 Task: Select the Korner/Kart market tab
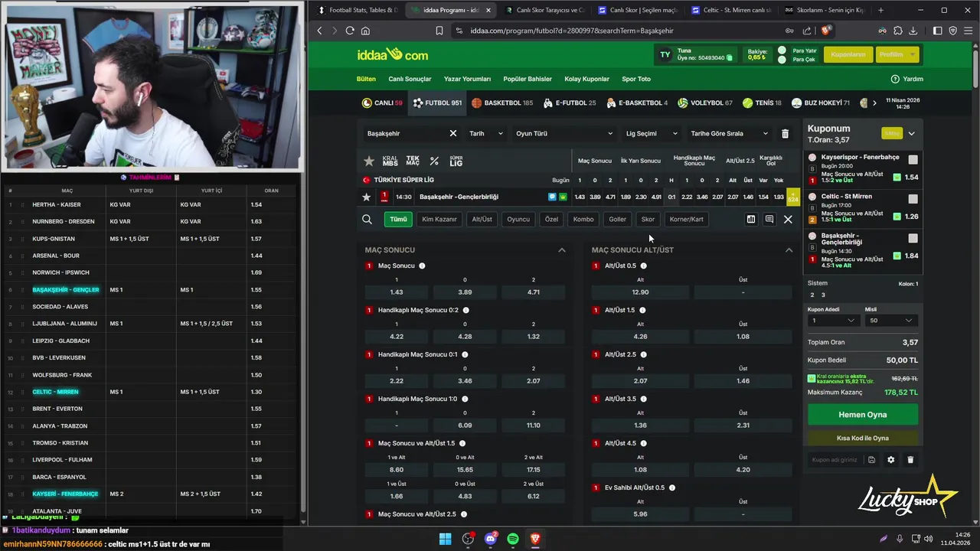tap(686, 220)
